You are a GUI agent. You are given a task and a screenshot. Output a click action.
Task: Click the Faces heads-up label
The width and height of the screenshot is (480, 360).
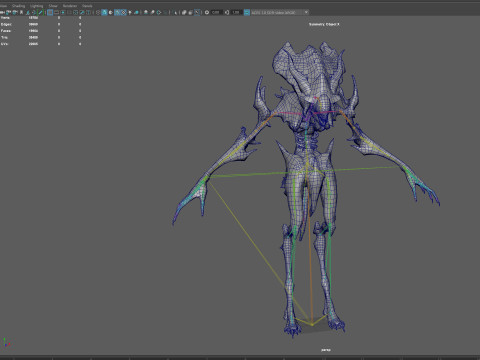click(6, 31)
